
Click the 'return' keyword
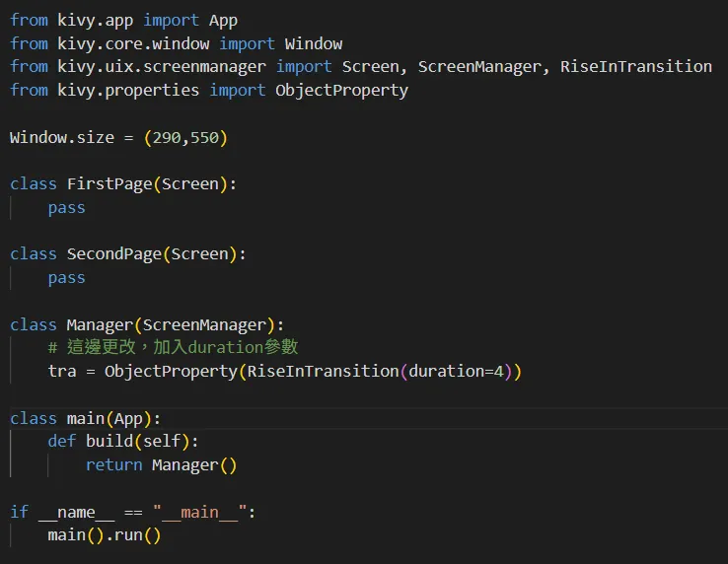pyautogui.click(x=114, y=465)
